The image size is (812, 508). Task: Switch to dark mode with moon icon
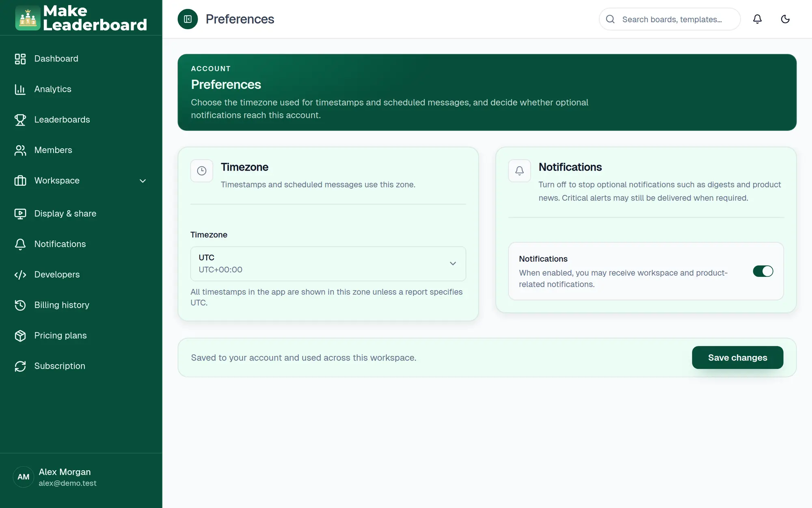785,19
